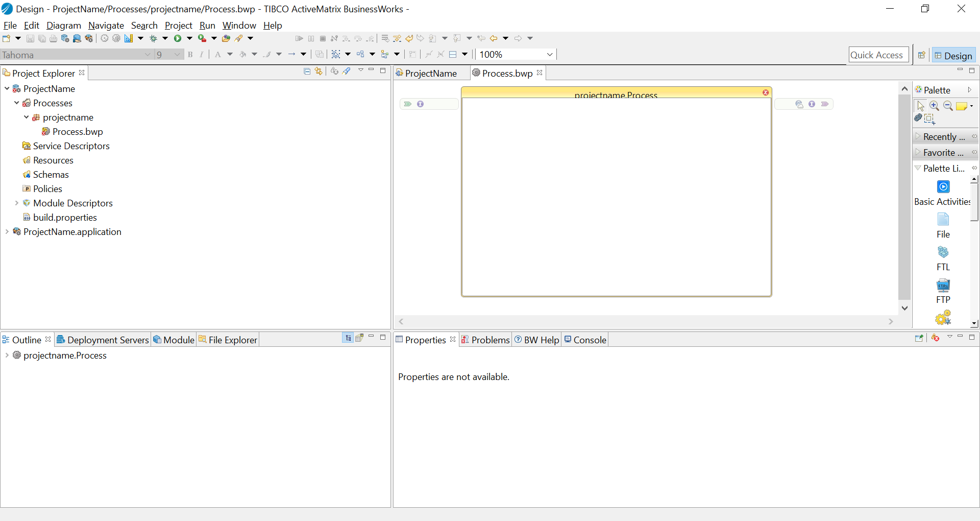Click the green Run launch button
The height and width of the screenshot is (521, 980).
pyautogui.click(x=178, y=38)
